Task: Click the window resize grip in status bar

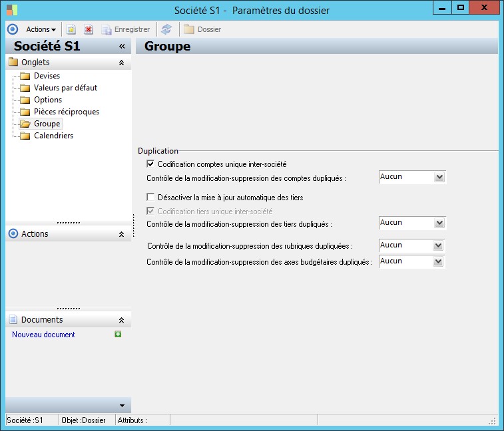Action: [493, 421]
